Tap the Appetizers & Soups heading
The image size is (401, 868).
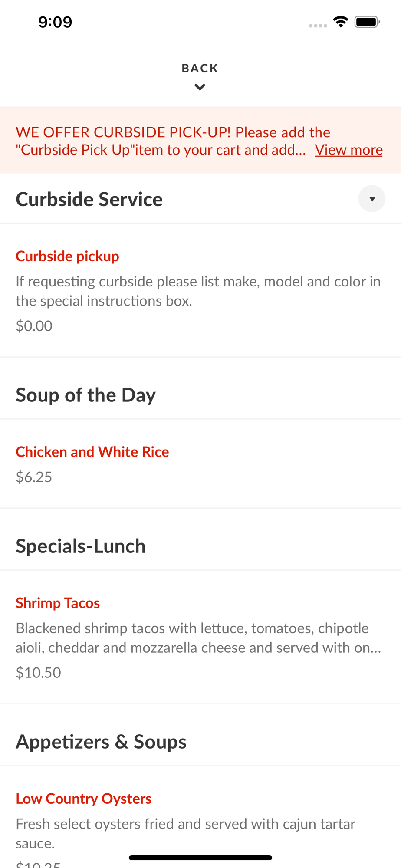tap(101, 742)
